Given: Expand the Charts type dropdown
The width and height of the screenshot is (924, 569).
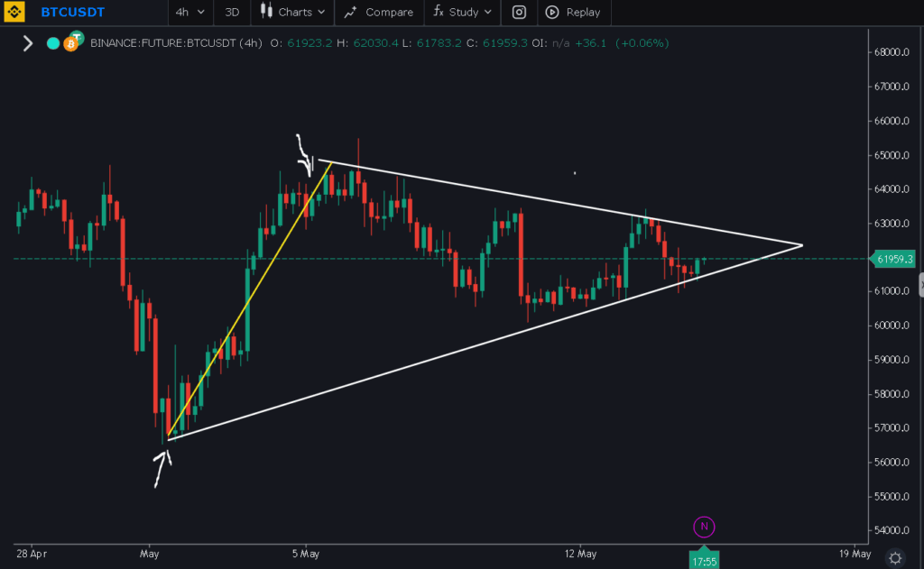Looking at the screenshot, I should [293, 13].
